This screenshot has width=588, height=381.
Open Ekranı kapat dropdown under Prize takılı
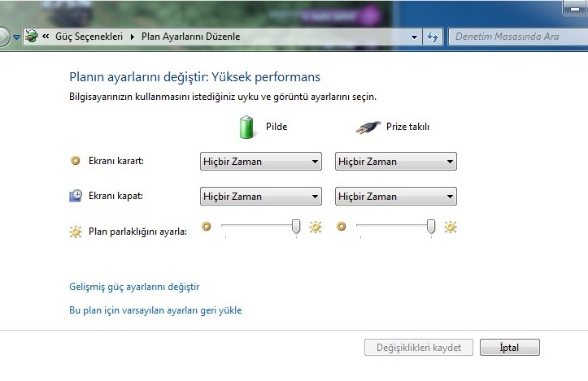(x=396, y=197)
